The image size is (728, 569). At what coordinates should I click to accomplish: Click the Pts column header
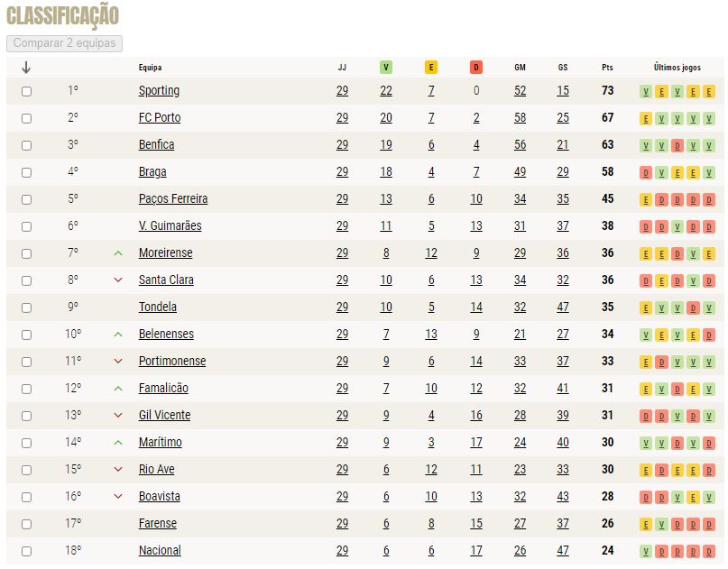pos(607,68)
